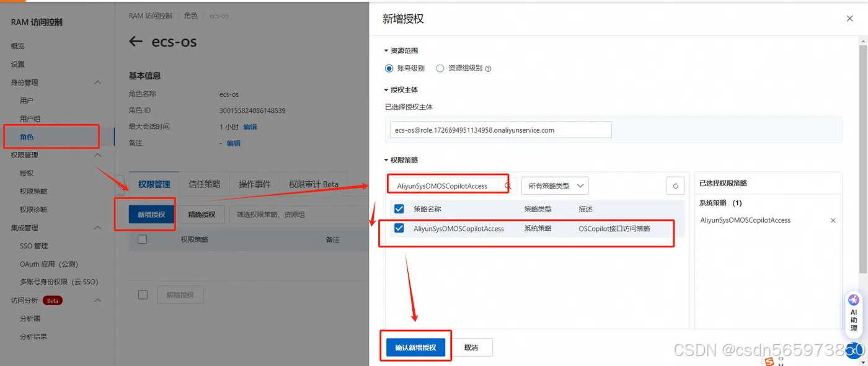Click inside the policy name search field
The image size is (868, 366).
pyautogui.click(x=446, y=185)
